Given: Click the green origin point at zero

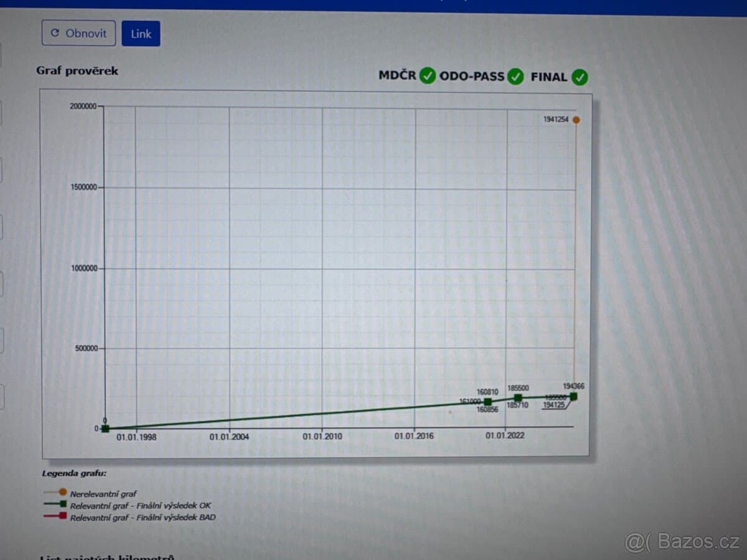Looking at the screenshot, I should pos(105,428).
